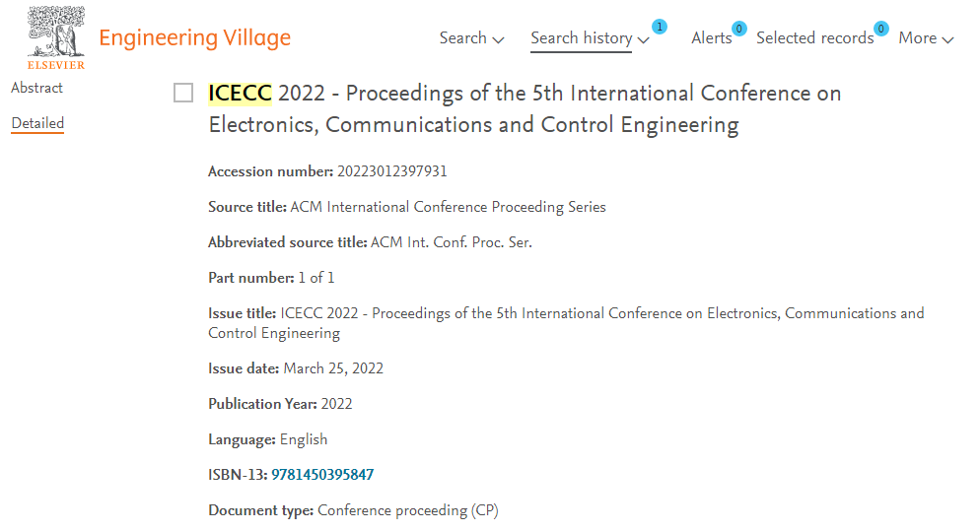Click the ELSEVIER wordmark under the logo
This screenshot has height=532, width=980.
point(55,65)
